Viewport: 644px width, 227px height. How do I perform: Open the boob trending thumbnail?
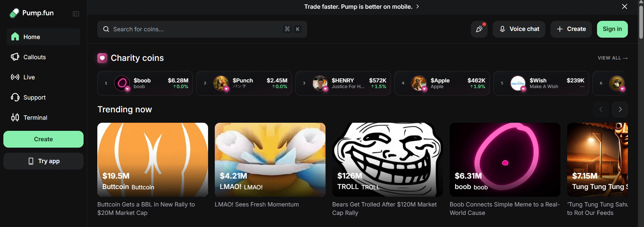pos(505,160)
